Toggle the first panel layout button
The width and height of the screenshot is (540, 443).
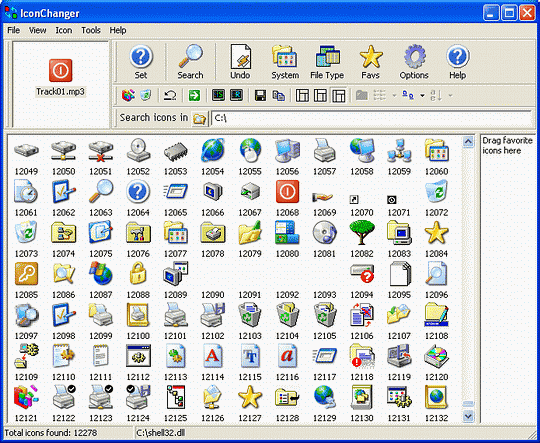(x=302, y=95)
